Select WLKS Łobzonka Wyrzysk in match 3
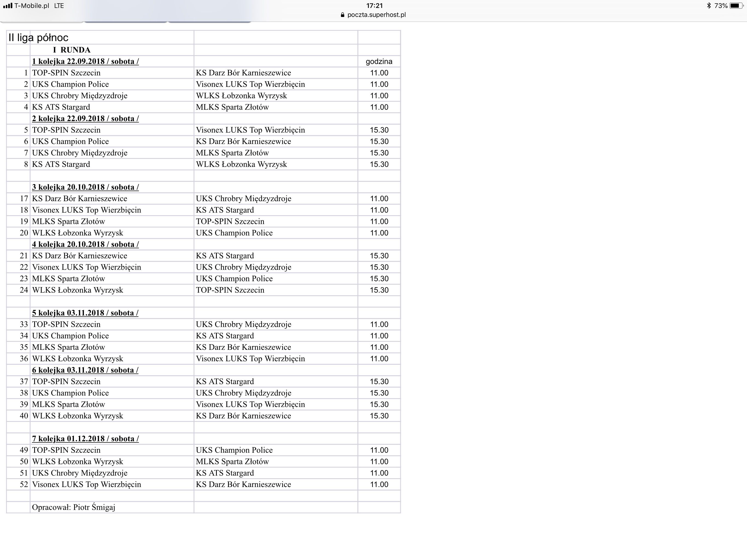The height and width of the screenshot is (560, 747). pyautogui.click(x=241, y=96)
